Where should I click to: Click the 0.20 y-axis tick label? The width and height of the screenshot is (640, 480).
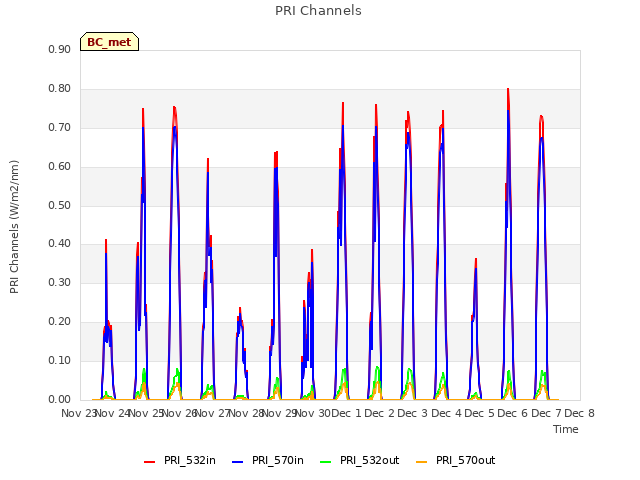[x=60, y=322]
